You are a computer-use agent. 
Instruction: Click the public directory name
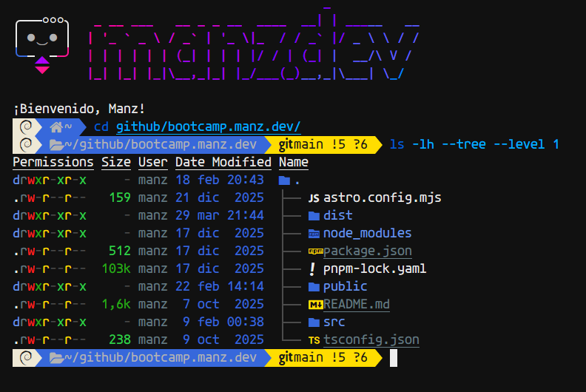[x=345, y=287]
